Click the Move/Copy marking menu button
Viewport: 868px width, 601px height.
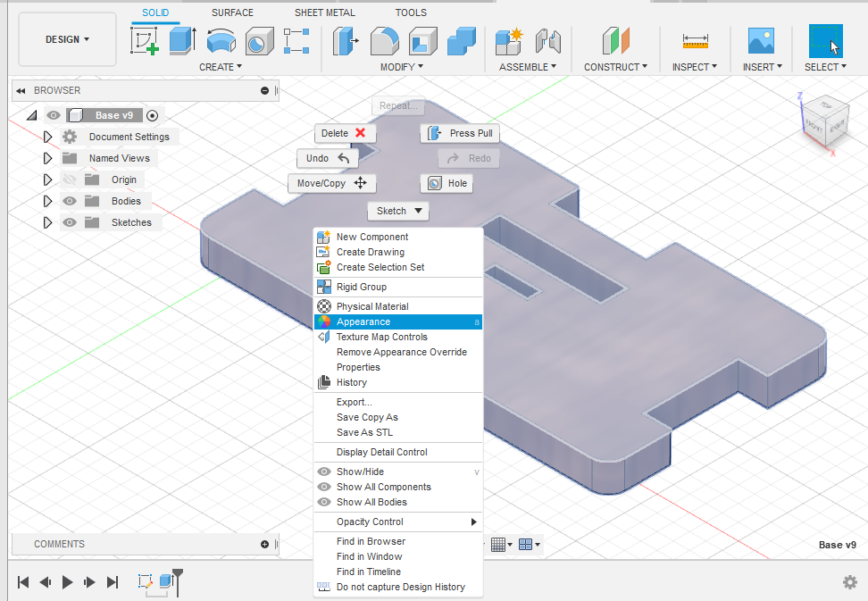pyautogui.click(x=331, y=183)
